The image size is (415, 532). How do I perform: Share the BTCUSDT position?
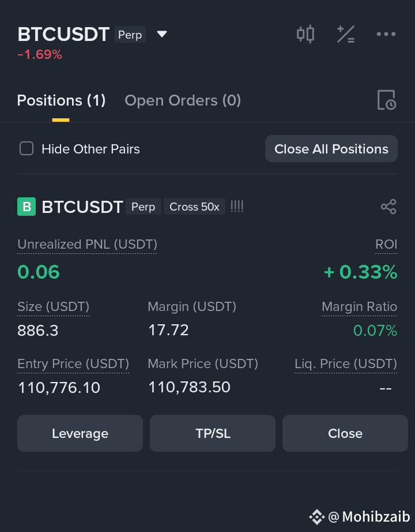point(388,207)
